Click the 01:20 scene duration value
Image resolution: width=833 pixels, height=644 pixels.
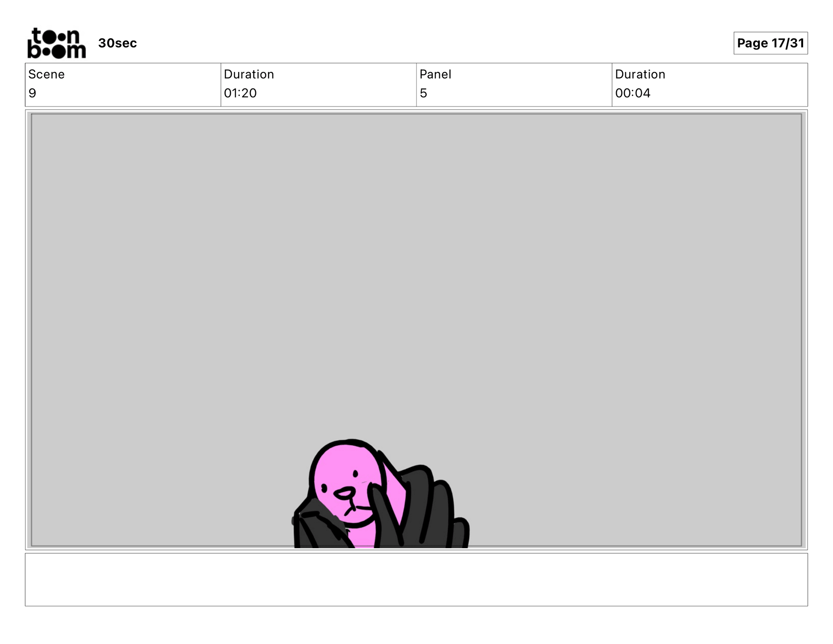tap(240, 93)
